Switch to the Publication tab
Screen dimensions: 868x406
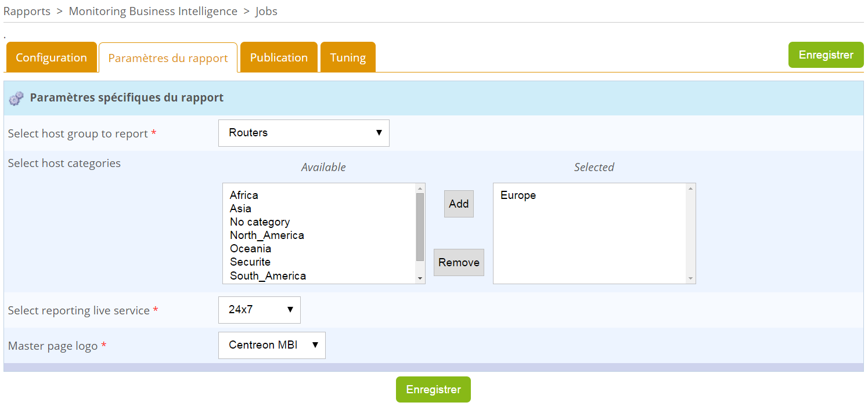click(x=279, y=57)
